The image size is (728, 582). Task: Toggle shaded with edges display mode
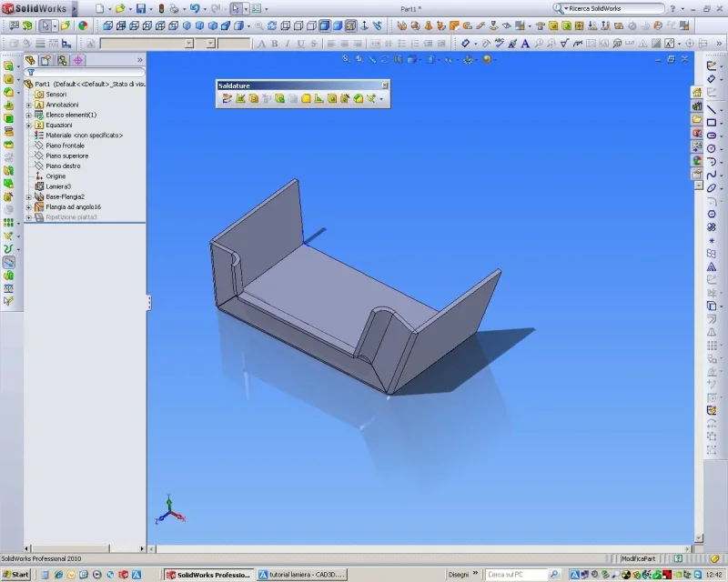(325, 25)
